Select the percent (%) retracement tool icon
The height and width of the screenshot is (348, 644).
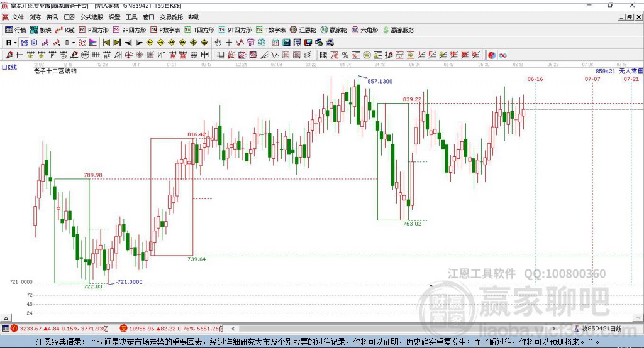pyautogui.click(x=345, y=55)
